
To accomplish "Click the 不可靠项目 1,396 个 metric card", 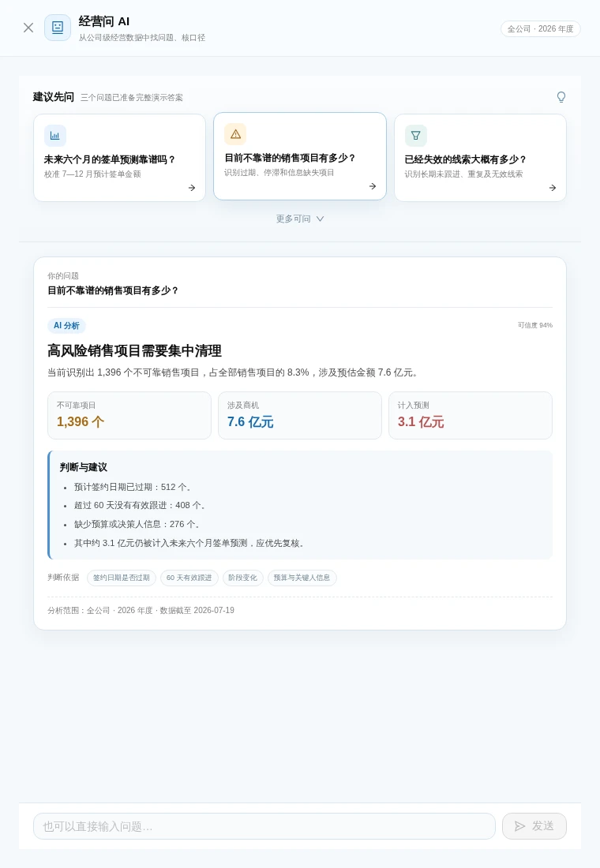I will [x=129, y=416].
